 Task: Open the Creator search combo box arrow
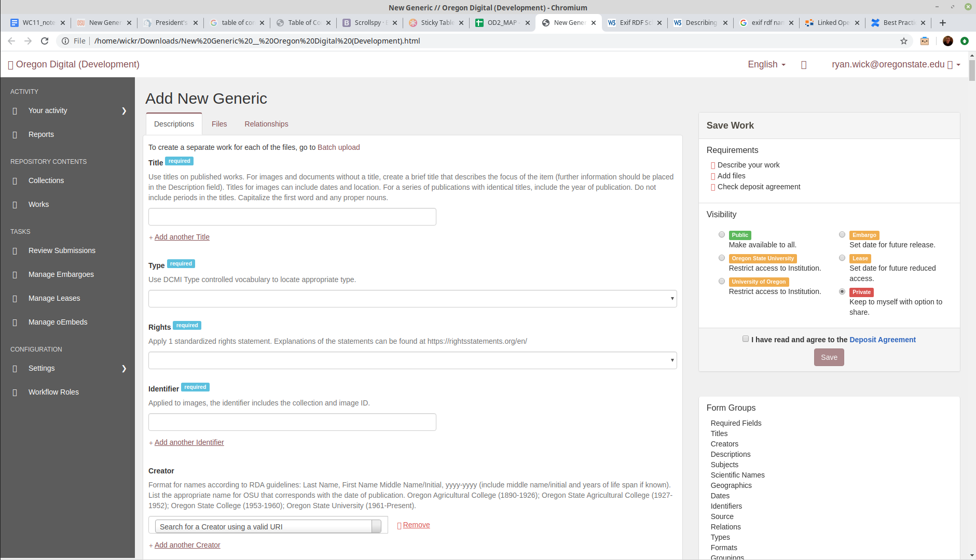click(376, 526)
